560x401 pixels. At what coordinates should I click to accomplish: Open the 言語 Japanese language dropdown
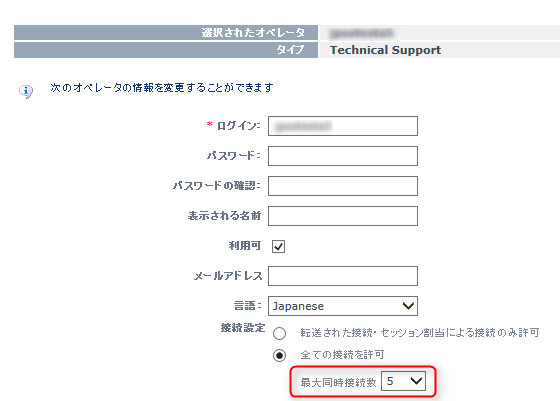343,306
